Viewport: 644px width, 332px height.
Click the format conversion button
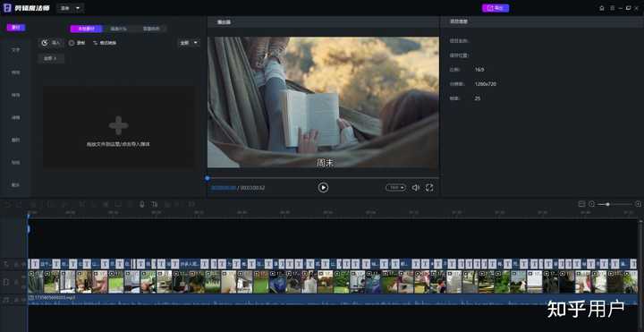105,43
